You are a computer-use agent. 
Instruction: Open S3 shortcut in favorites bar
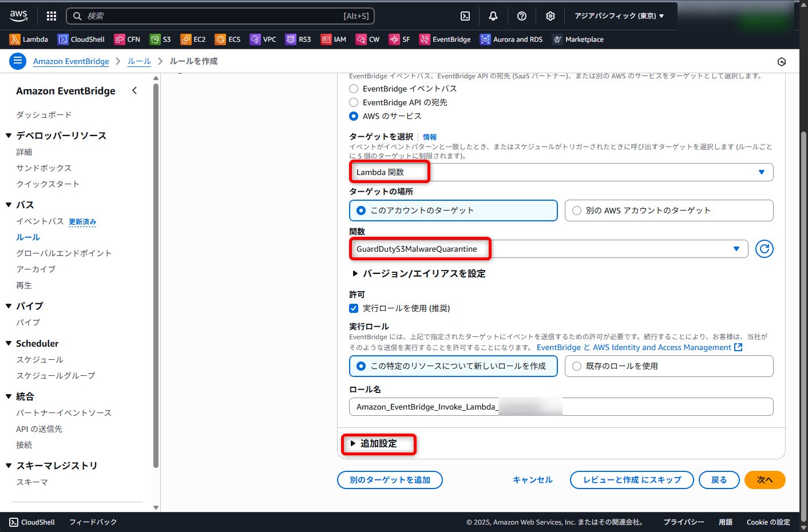160,39
